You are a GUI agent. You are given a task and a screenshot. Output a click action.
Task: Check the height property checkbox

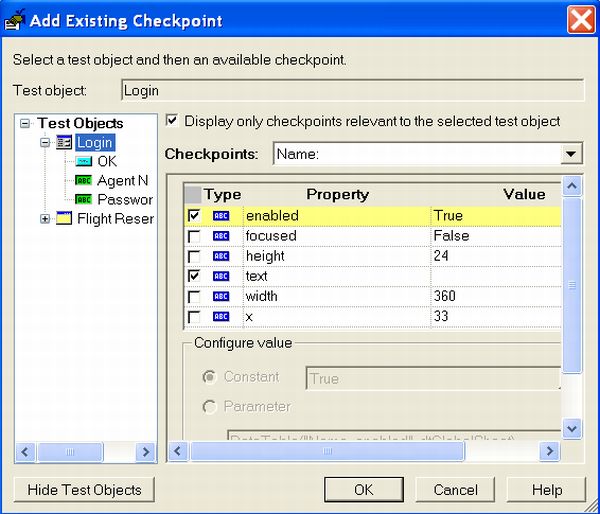click(x=194, y=256)
